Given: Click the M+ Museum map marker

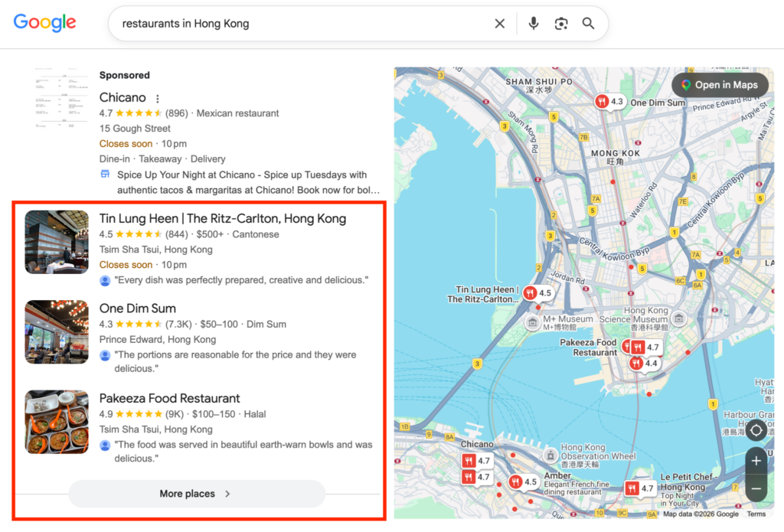Looking at the screenshot, I should (x=533, y=322).
